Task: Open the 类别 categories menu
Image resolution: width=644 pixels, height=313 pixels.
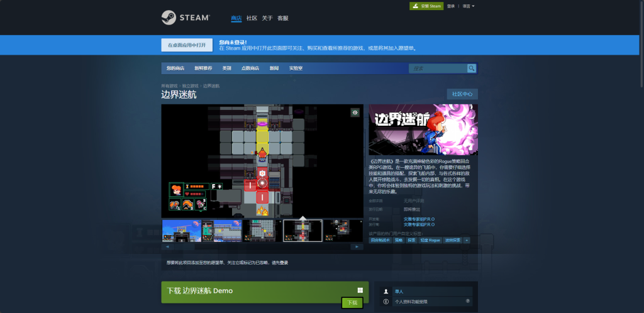Action: [226, 68]
